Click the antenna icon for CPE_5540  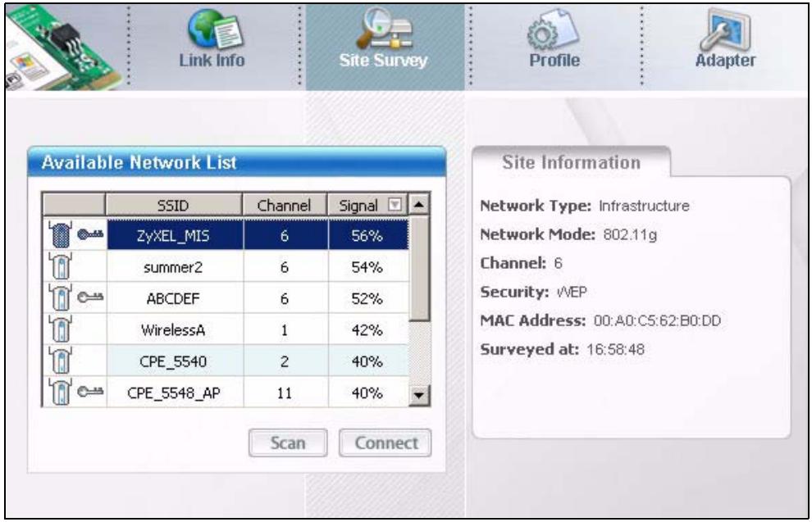tap(60, 360)
